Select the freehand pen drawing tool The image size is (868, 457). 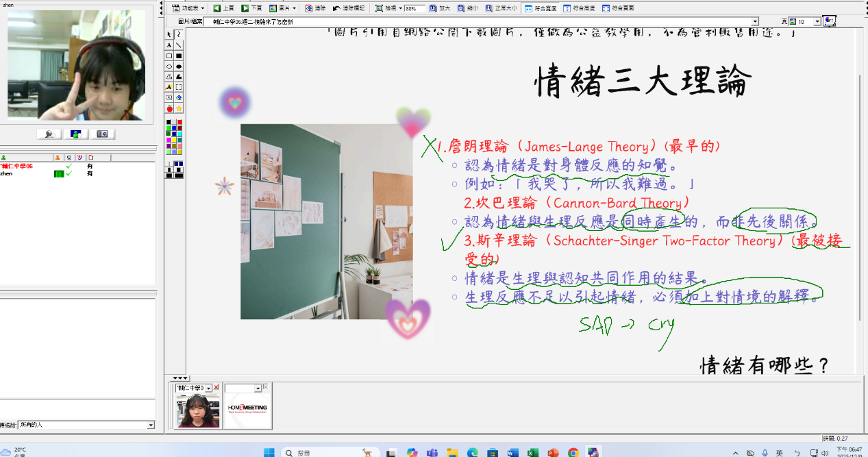179,34
